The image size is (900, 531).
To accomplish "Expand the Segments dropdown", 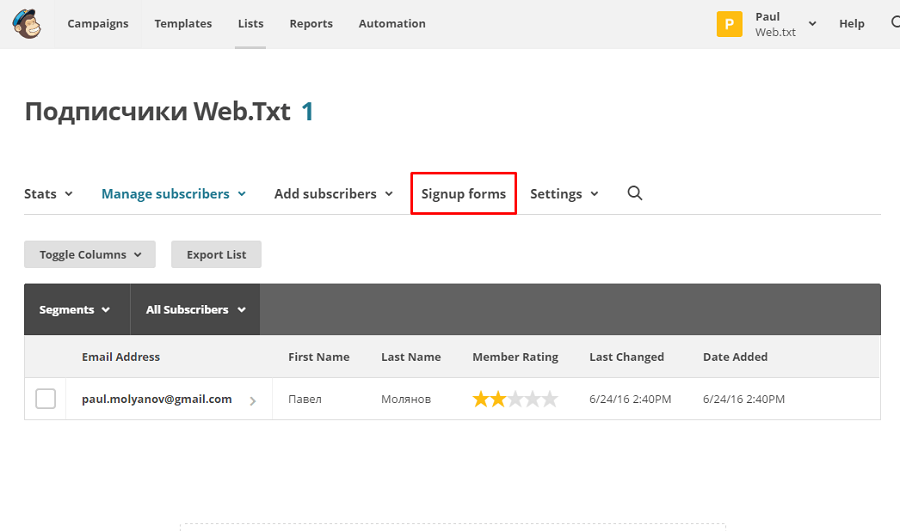I will pyautogui.click(x=74, y=310).
